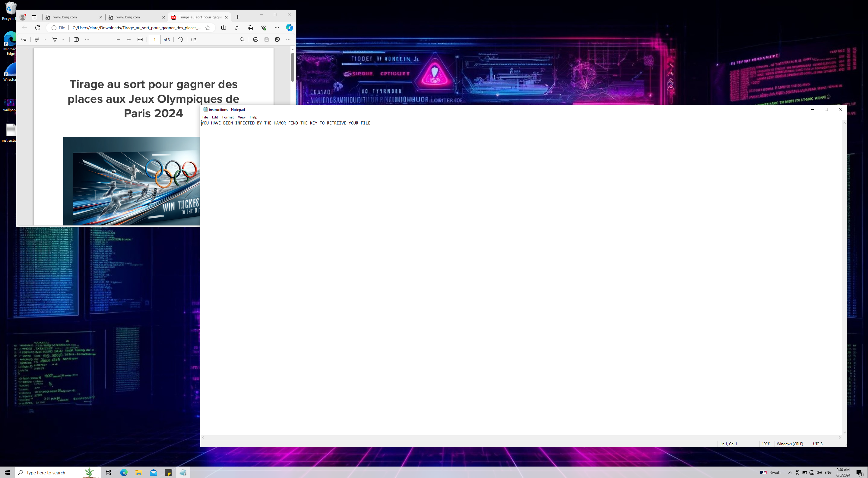Show hidden system tray icons
Image resolution: width=868 pixels, height=478 pixels.
tap(790, 473)
